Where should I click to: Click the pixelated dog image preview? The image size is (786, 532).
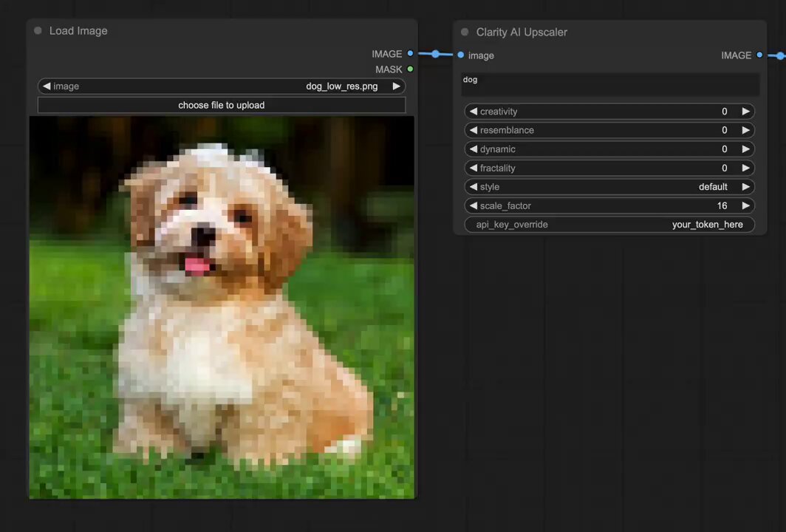[x=222, y=307]
